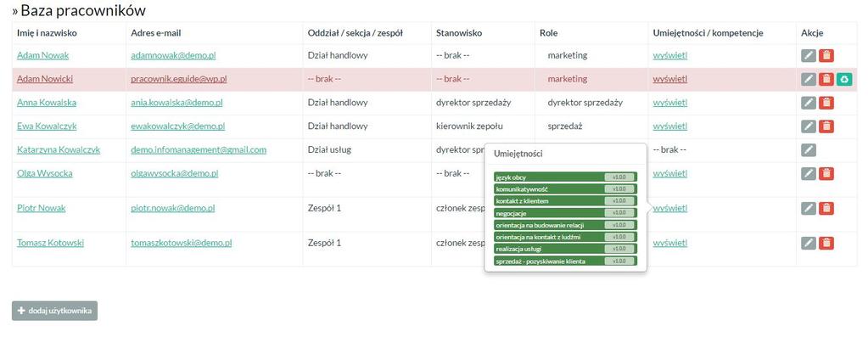Image resolution: width=868 pixels, height=337 pixels.
Task: Restore Adam Nowicki with green recycle icon
Action: coord(844,79)
